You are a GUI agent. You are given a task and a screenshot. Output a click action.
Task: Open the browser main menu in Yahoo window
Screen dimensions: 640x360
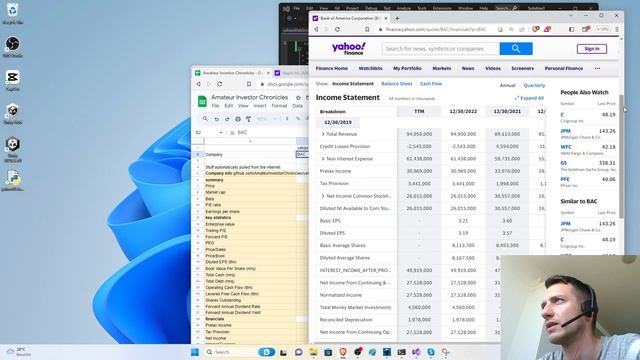(x=617, y=29)
